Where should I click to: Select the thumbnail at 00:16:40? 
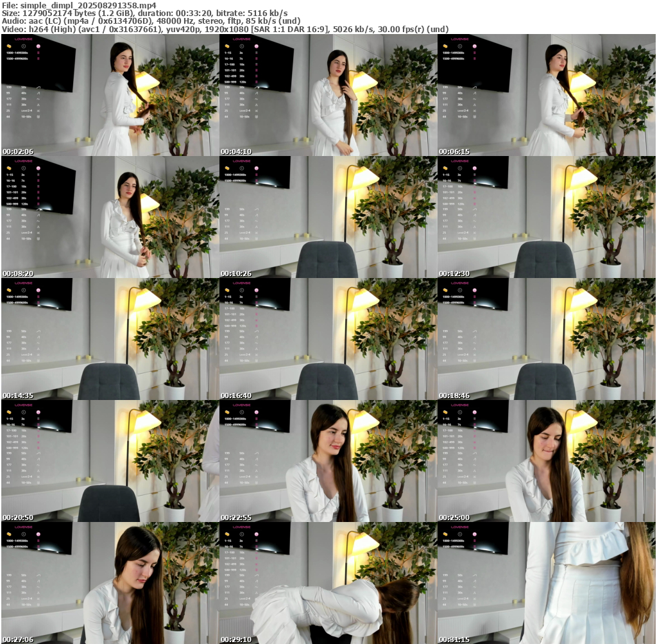click(328, 339)
